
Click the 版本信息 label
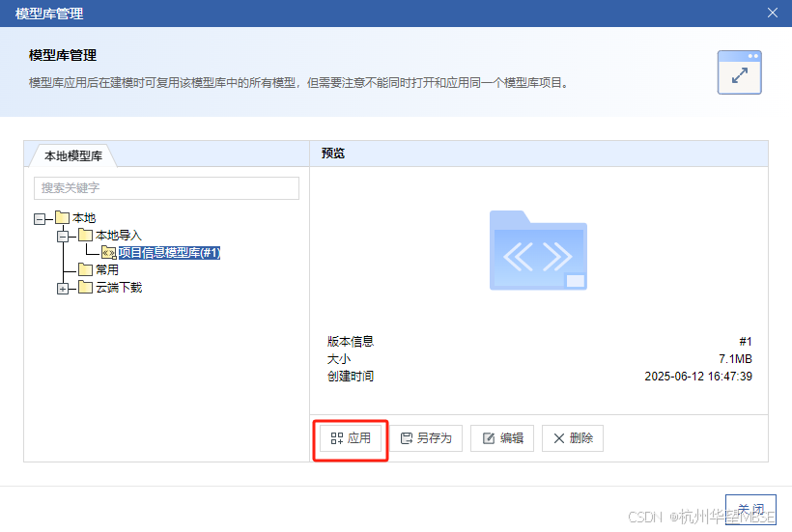pyautogui.click(x=350, y=342)
